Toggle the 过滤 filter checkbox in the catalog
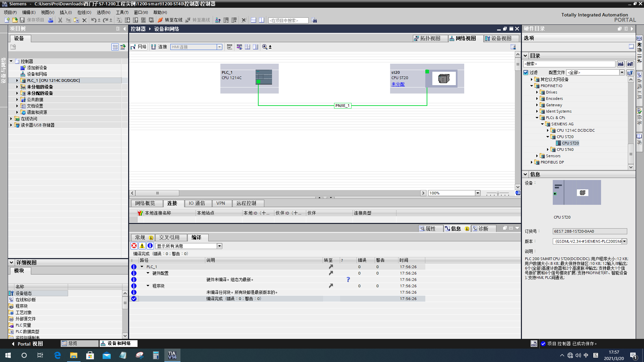Image resolution: width=644 pixels, height=362 pixels. 526,72
